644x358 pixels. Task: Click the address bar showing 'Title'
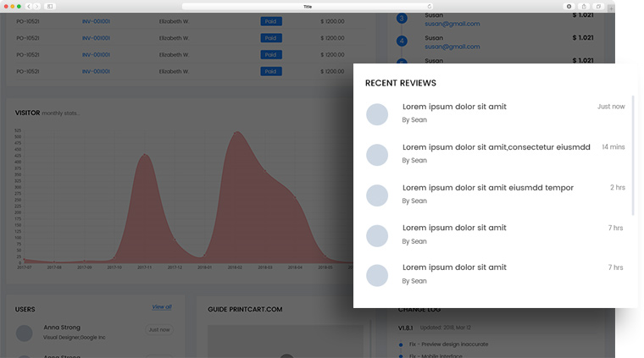(x=308, y=6)
